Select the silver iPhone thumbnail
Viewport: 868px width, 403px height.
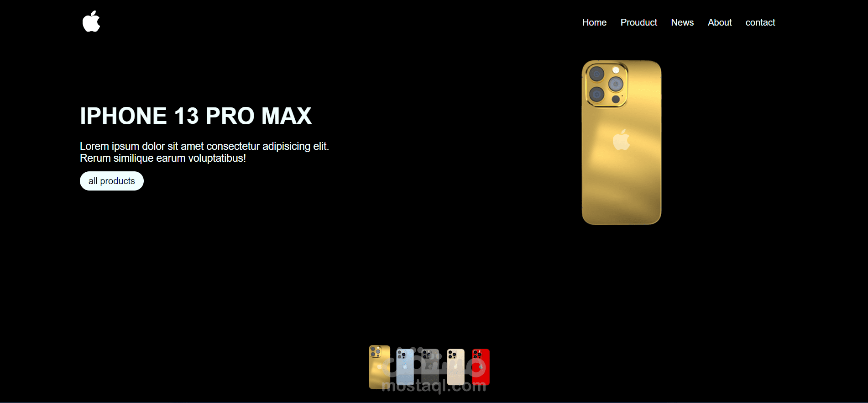[x=455, y=367]
